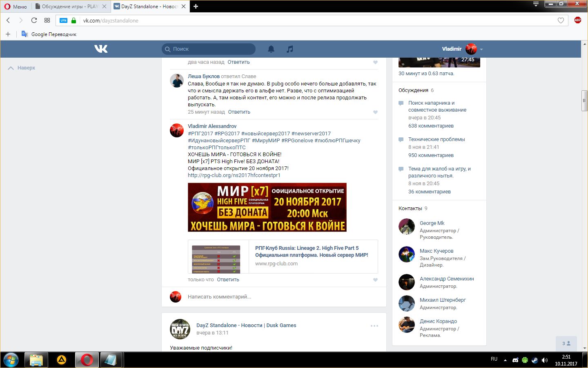The height and width of the screenshot is (368, 588).
Task: Close the DayZ Standalone tab
Action: tap(184, 7)
